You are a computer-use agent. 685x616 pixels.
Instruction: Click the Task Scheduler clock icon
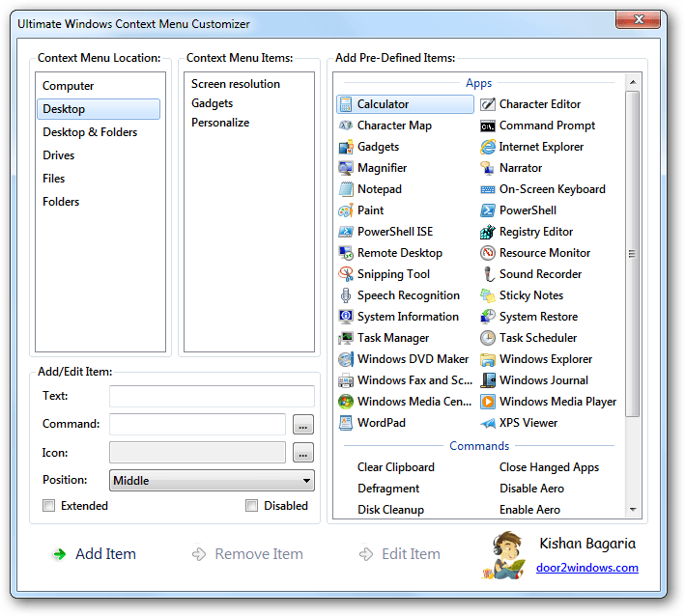coord(488,338)
